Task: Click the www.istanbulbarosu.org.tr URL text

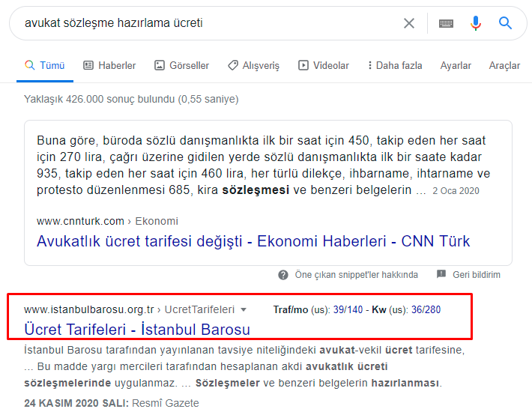Action: [89, 309]
